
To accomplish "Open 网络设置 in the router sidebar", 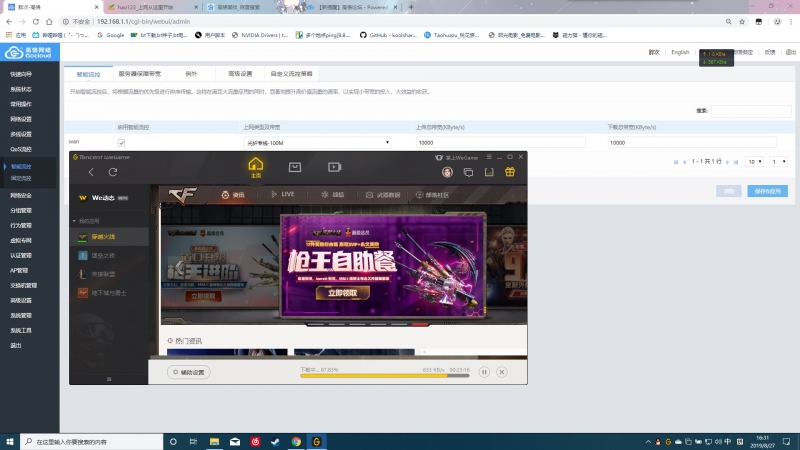I will point(21,119).
